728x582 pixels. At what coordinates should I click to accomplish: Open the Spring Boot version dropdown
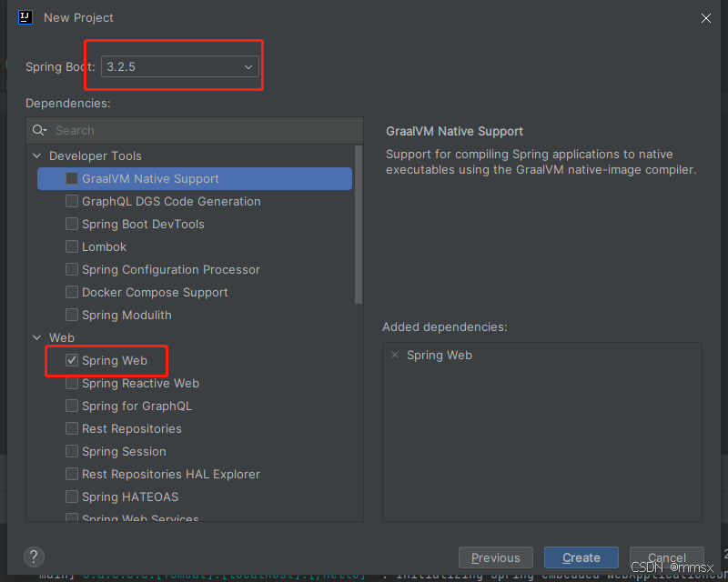tap(180, 66)
